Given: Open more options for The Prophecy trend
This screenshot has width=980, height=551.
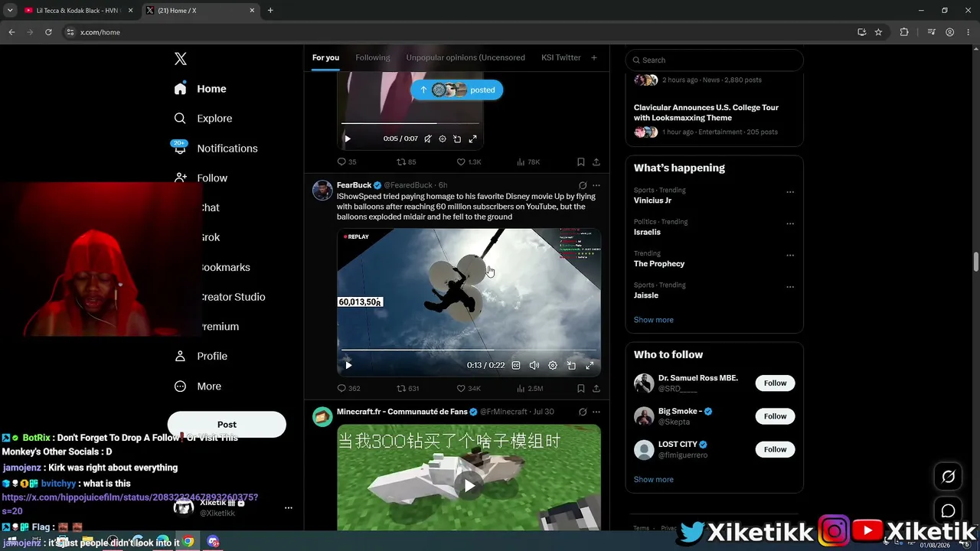Looking at the screenshot, I should tap(790, 256).
